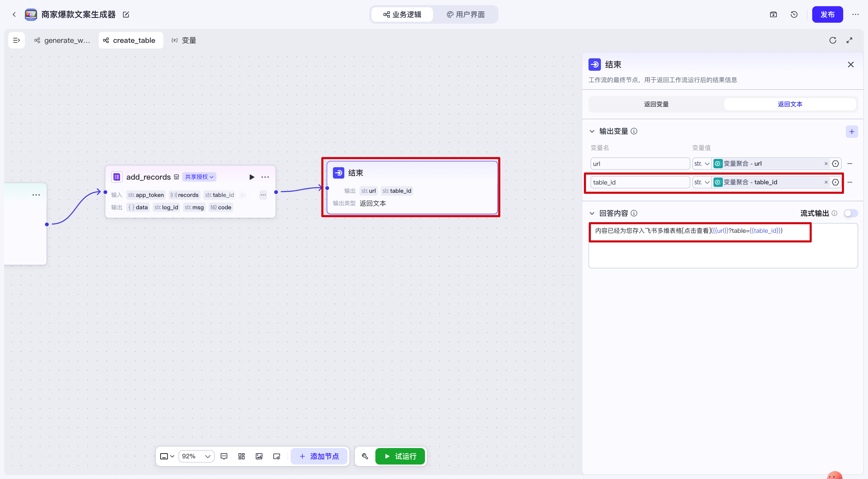Switch to the 用户界面 tab

466,14
